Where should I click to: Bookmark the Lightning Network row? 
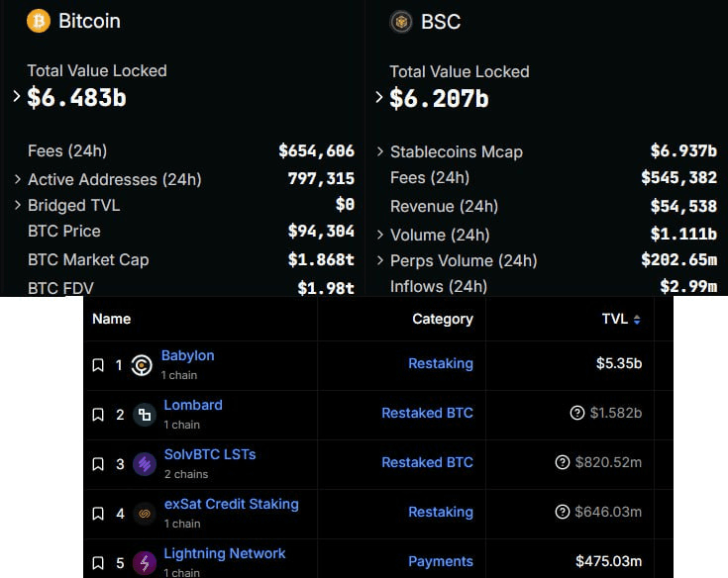click(x=98, y=563)
